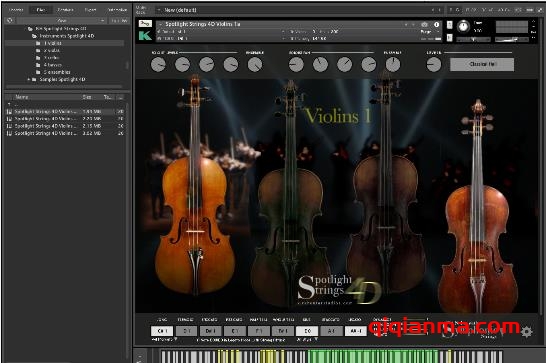The width and height of the screenshot is (546, 363).
Task: Toggle the instrument Mute button
Action: coord(450,37)
